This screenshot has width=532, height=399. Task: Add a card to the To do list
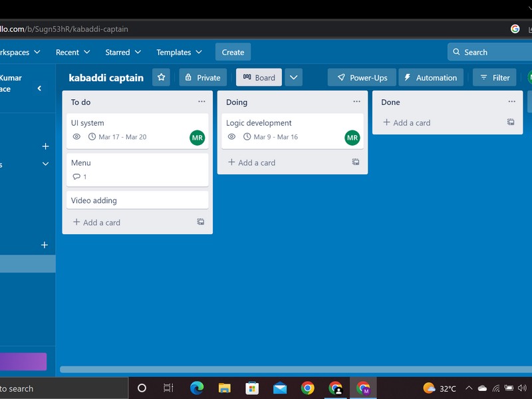click(x=96, y=223)
